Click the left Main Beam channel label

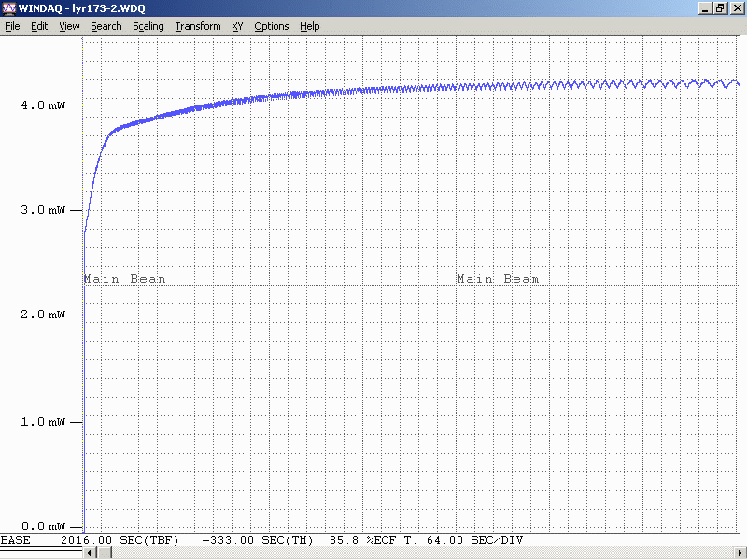point(125,279)
